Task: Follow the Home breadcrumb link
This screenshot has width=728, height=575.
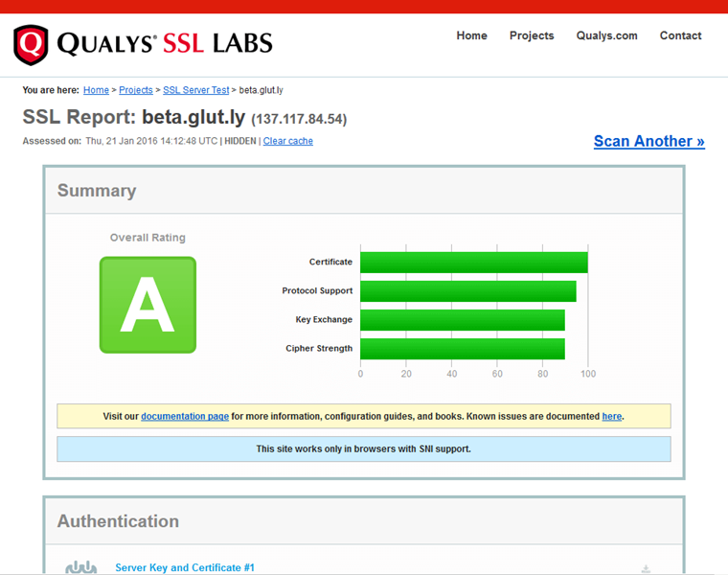Action: coord(96,90)
